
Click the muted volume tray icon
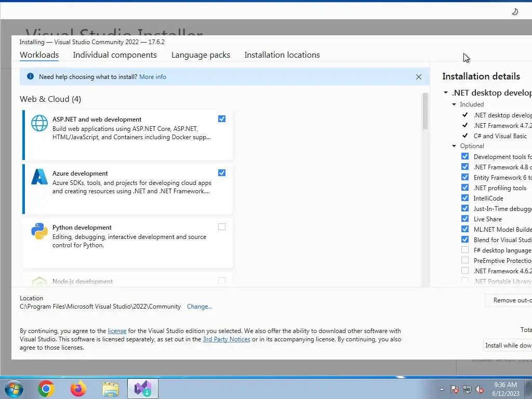480,389
